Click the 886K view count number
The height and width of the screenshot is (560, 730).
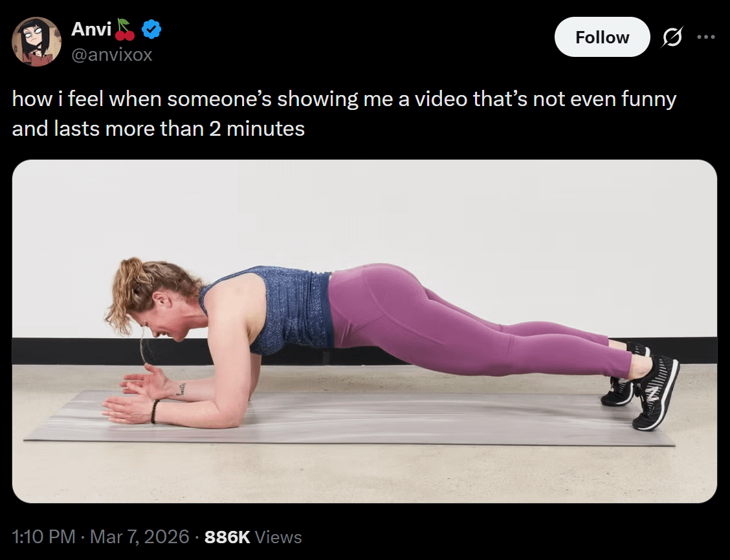click(227, 537)
